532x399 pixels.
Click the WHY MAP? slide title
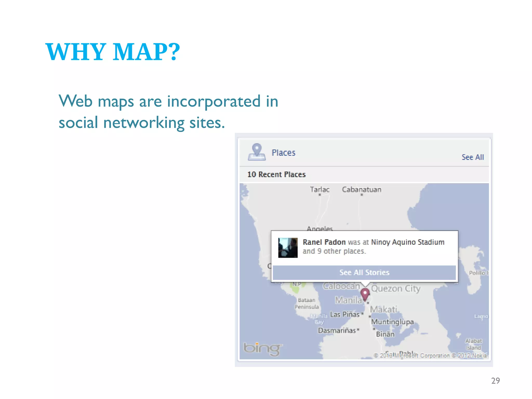point(113,52)
